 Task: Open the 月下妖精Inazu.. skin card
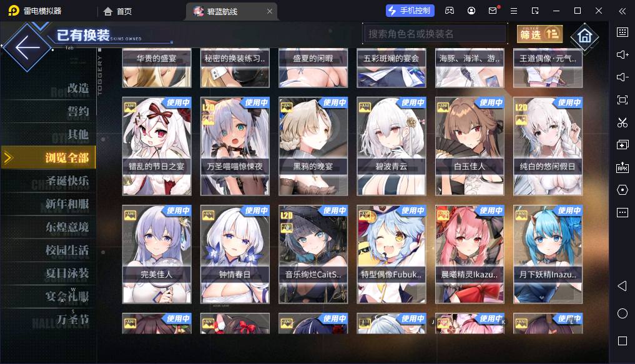pos(548,254)
